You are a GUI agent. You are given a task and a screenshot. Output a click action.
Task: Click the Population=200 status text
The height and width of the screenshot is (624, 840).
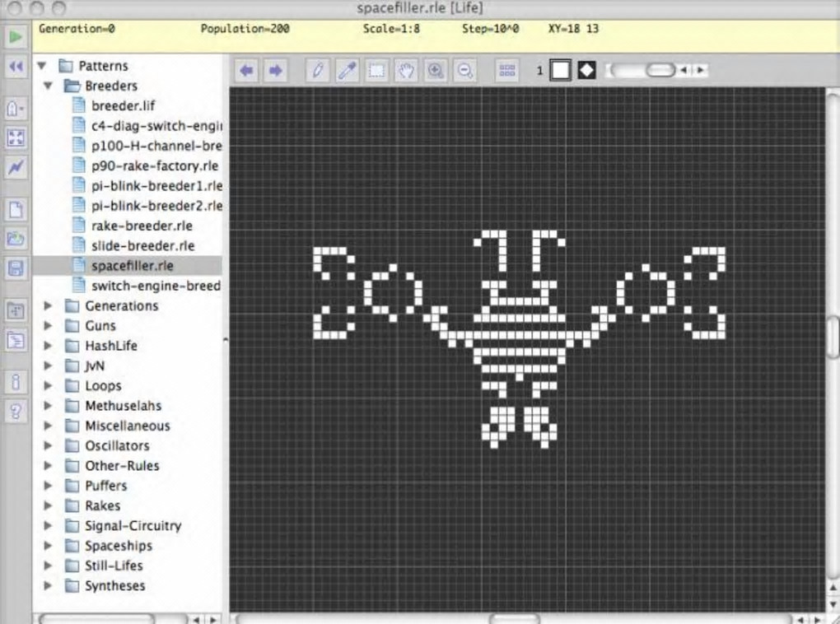[245, 28]
